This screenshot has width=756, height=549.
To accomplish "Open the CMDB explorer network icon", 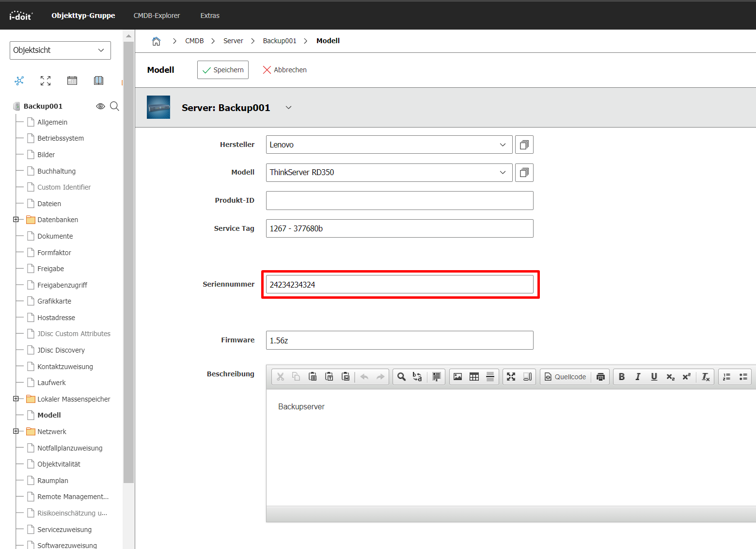I will tap(19, 81).
